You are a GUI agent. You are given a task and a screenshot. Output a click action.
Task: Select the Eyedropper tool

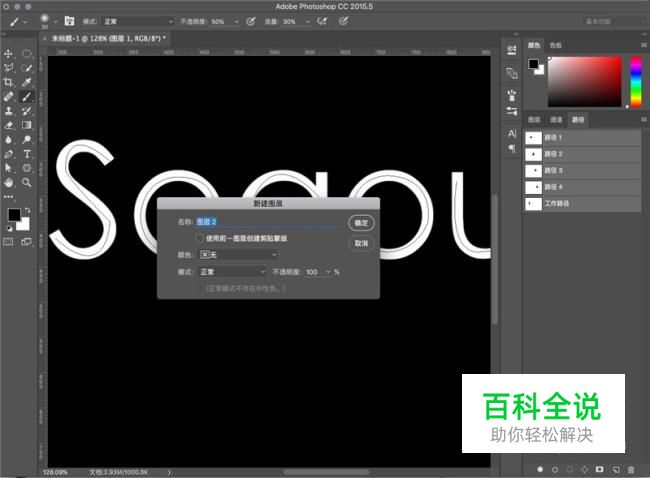tap(27, 82)
